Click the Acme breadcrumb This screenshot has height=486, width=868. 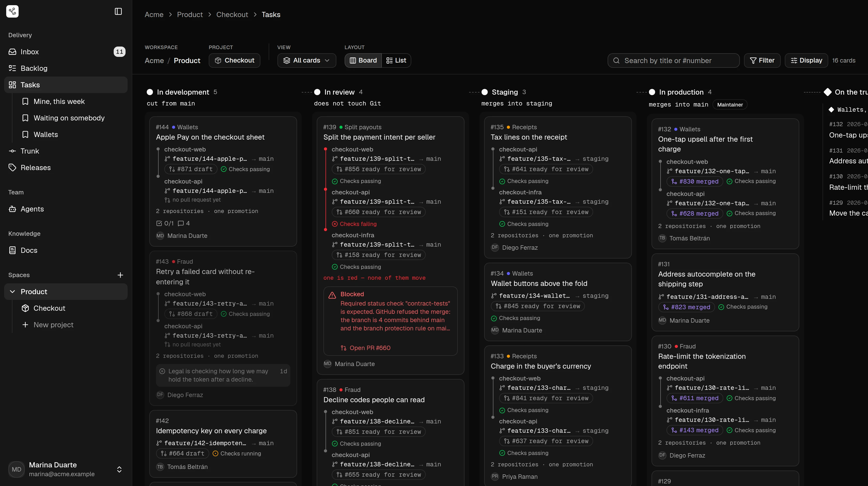point(154,14)
